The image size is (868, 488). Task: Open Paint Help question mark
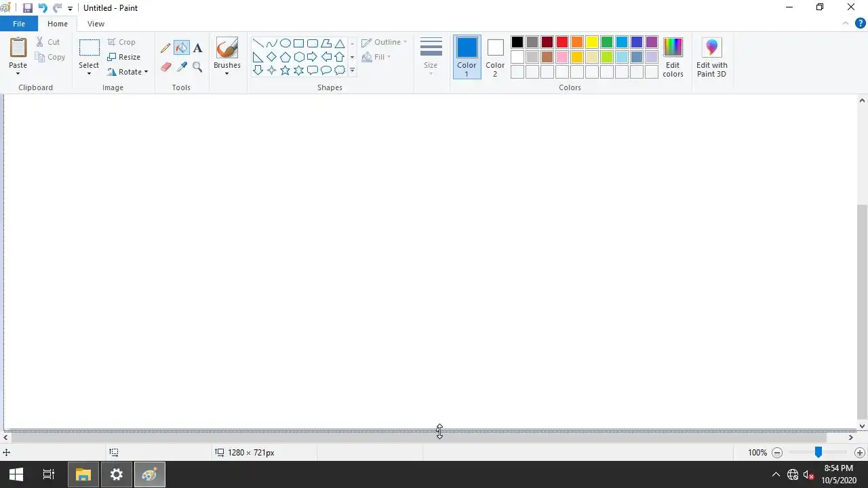pos(860,24)
